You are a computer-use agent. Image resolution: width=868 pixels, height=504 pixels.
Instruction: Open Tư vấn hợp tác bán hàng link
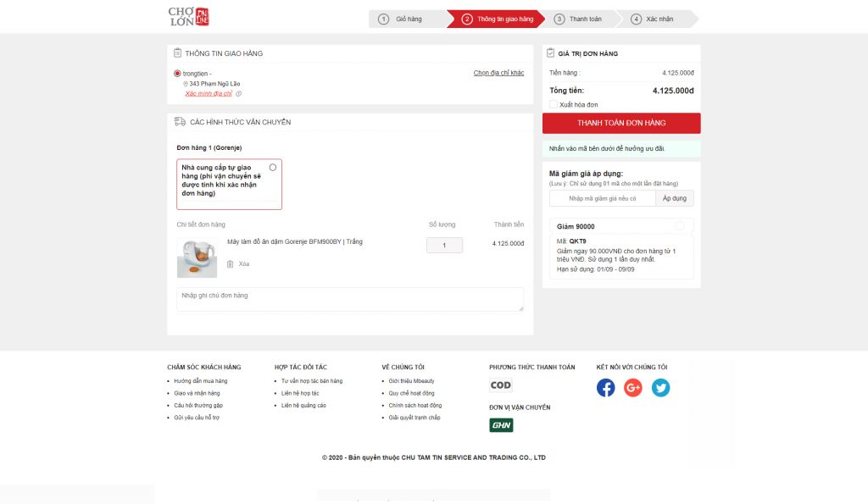pos(312,381)
